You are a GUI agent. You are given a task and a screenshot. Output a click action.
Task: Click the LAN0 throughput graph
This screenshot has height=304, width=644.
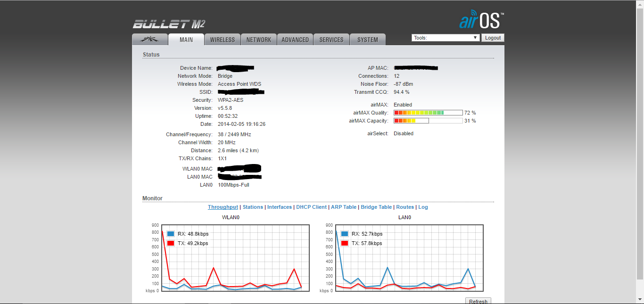pyautogui.click(x=409, y=258)
